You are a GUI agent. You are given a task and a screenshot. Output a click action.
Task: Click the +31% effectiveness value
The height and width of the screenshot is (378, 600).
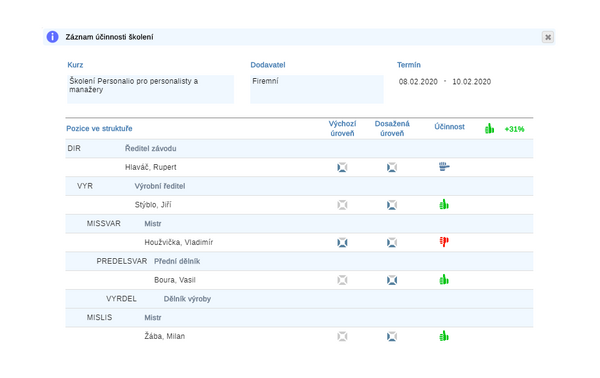click(x=514, y=129)
